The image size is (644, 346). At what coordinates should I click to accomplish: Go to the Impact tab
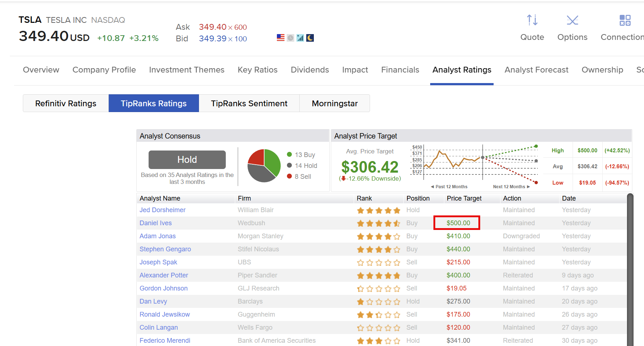coord(355,70)
